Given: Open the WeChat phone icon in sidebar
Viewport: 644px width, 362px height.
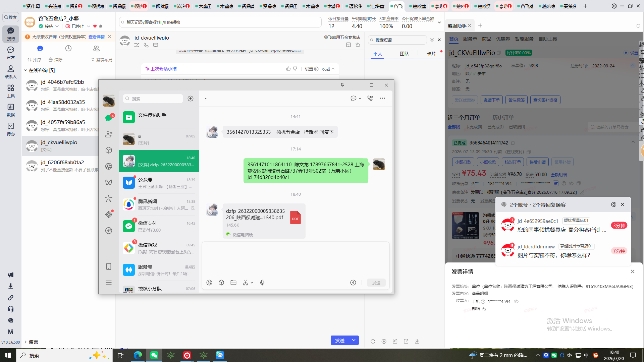Looking at the screenshot, I should pos(109,266).
